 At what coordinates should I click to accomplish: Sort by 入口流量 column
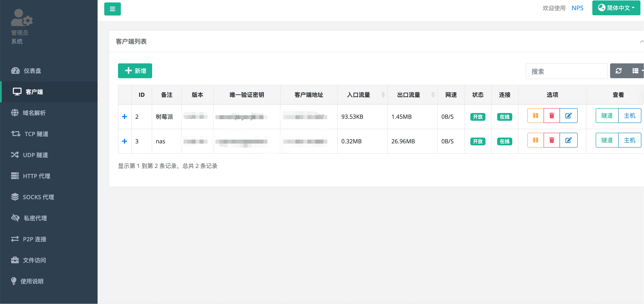click(362, 95)
